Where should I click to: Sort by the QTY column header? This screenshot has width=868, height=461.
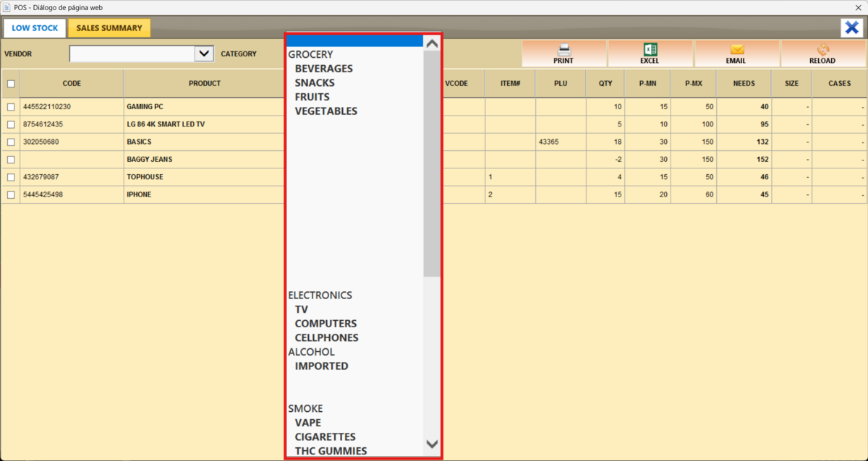(605, 84)
